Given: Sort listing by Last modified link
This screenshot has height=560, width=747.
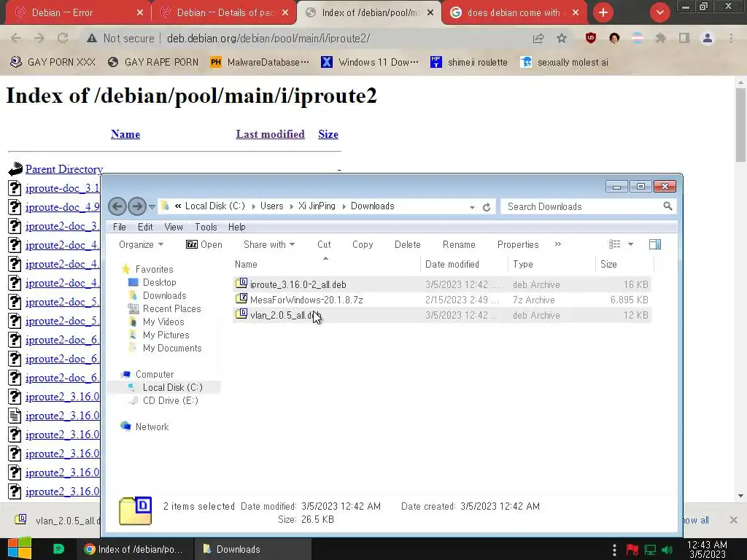Looking at the screenshot, I should 270,134.
